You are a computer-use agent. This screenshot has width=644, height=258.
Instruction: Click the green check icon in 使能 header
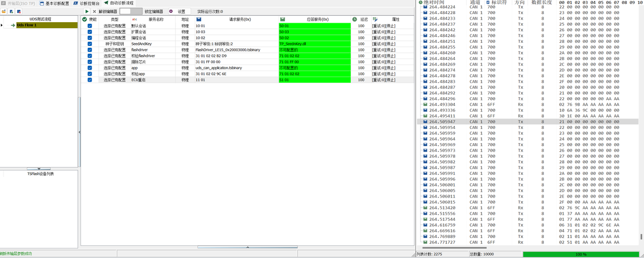point(85,19)
